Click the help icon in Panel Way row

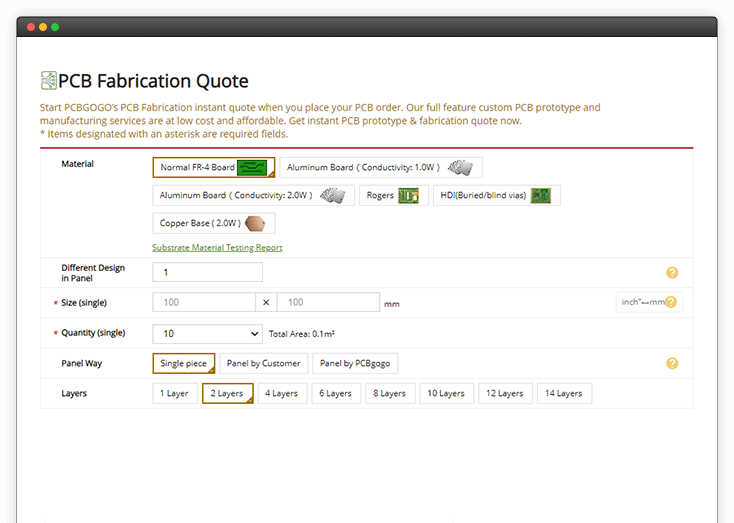point(672,363)
